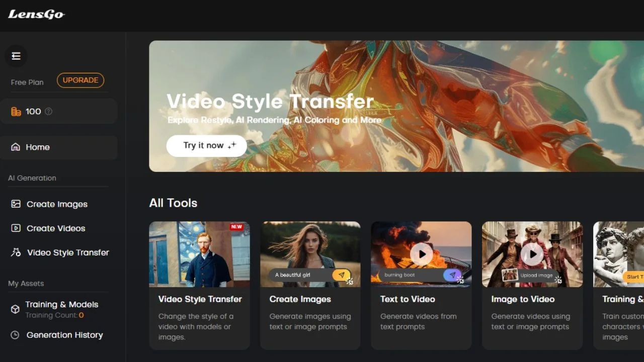
Task: Click the Training & Models cube icon
Action: pos(15,309)
